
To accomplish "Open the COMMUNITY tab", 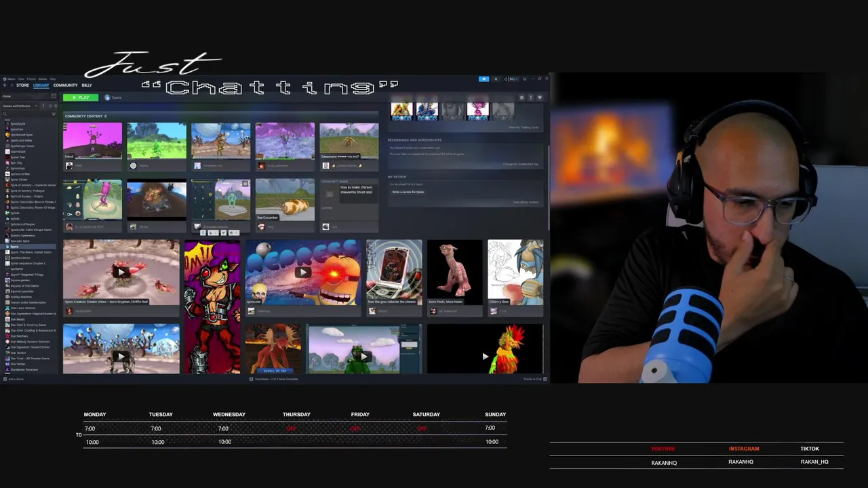I will [x=65, y=85].
